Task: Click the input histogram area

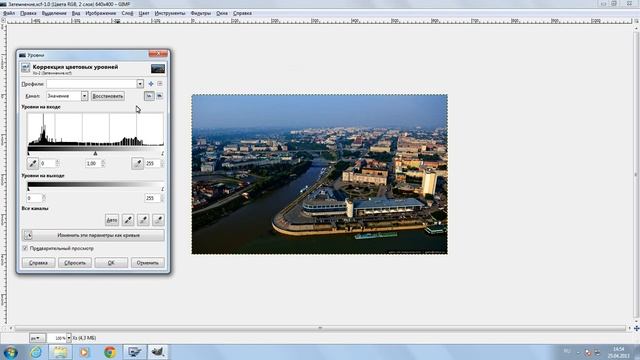Action: [96, 129]
